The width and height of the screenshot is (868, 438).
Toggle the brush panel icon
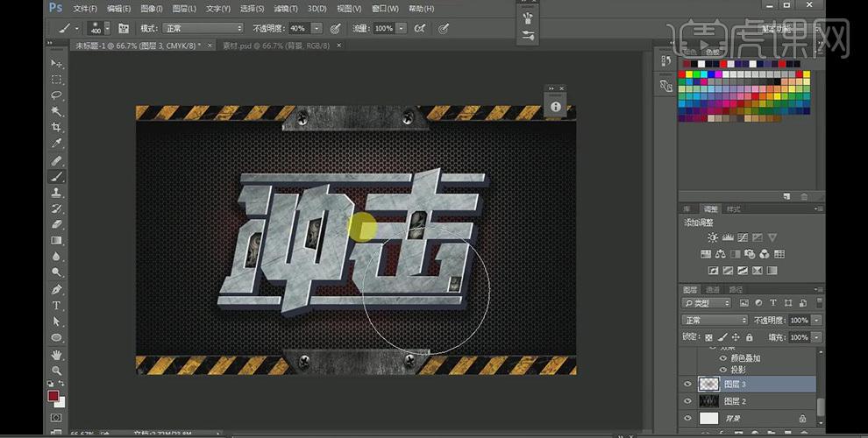pos(123,29)
